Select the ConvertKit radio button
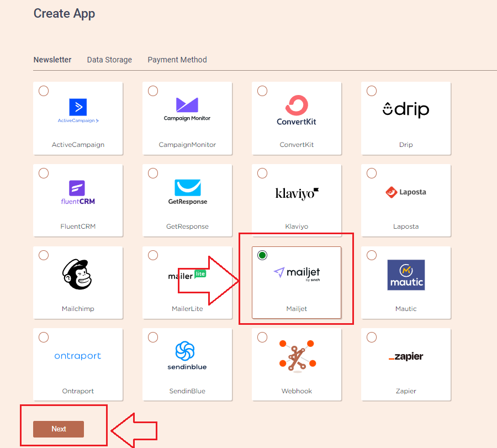The width and height of the screenshot is (497, 448). 262,91
